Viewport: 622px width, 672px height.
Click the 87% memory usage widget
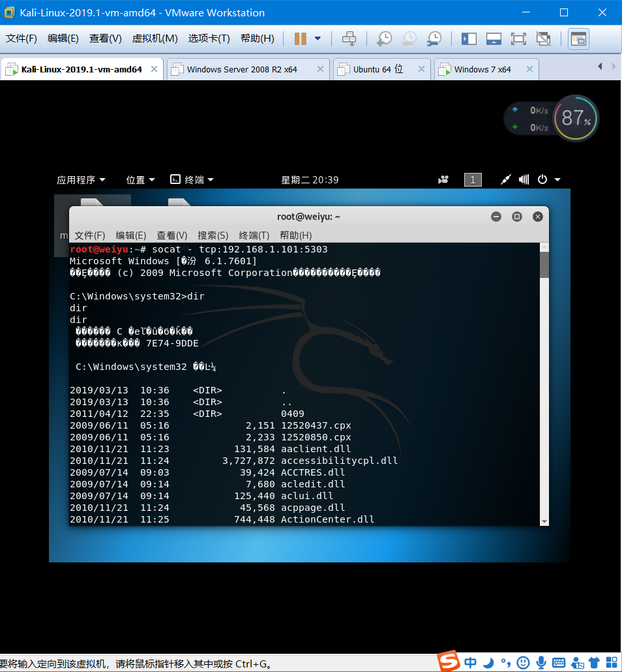pyautogui.click(x=575, y=118)
